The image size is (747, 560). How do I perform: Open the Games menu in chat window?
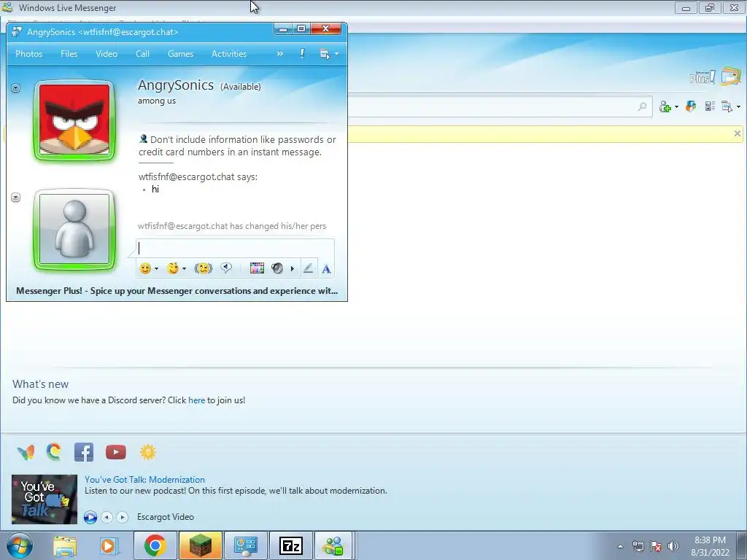pyautogui.click(x=181, y=54)
